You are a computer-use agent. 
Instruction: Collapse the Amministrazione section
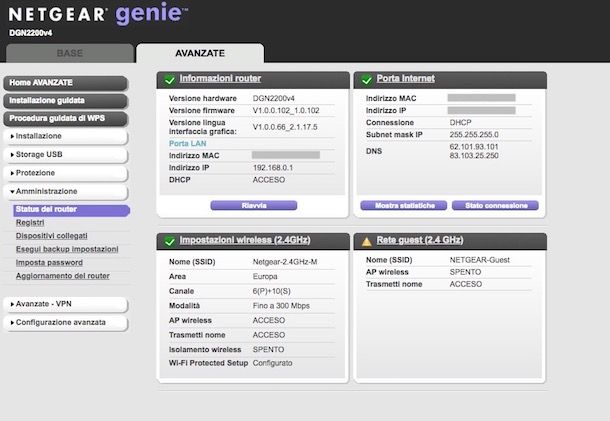tap(65, 192)
